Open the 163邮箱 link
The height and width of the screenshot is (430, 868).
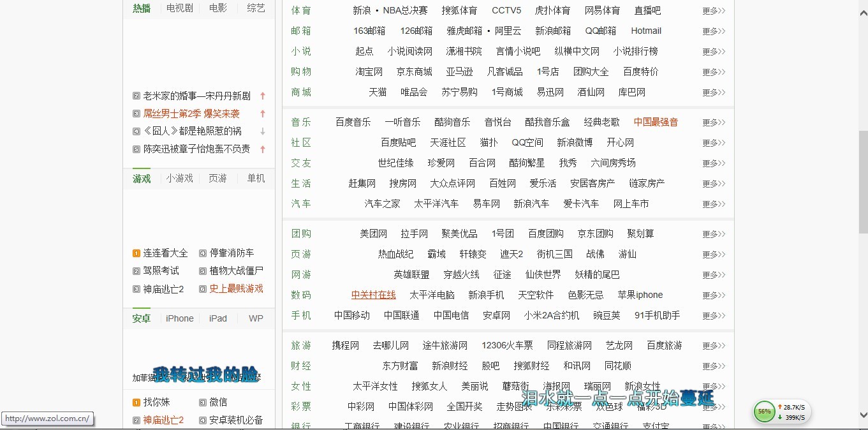[369, 31]
